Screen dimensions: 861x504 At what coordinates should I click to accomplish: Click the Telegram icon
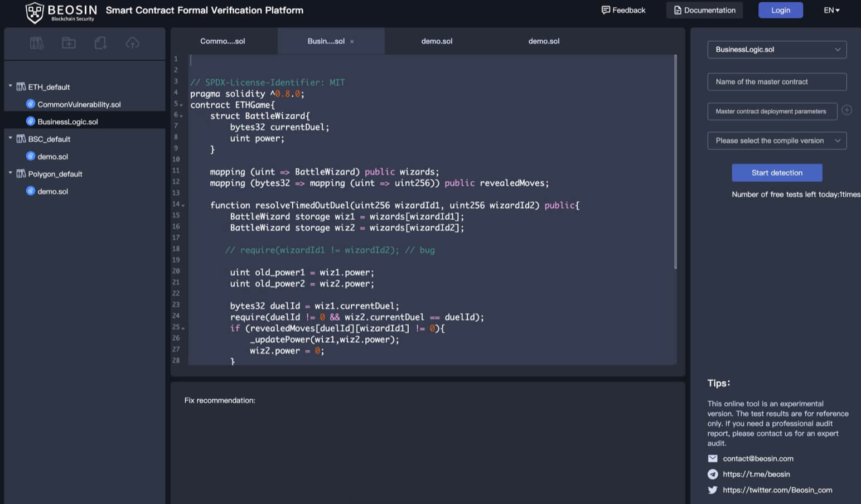coord(713,474)
